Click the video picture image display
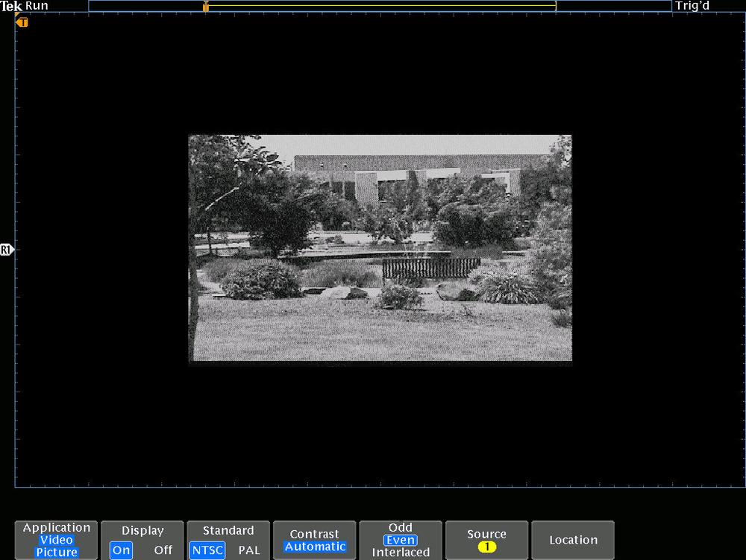 click(380, 248)
